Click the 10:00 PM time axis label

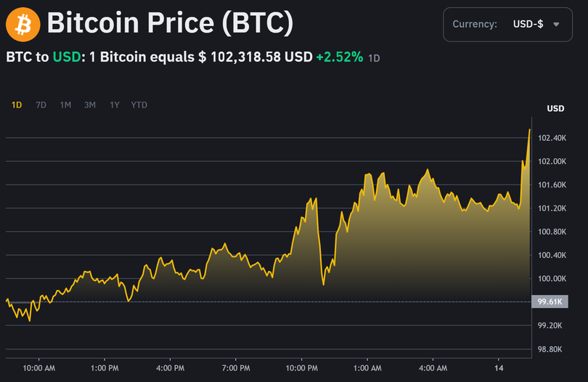[x=302, y=369]
